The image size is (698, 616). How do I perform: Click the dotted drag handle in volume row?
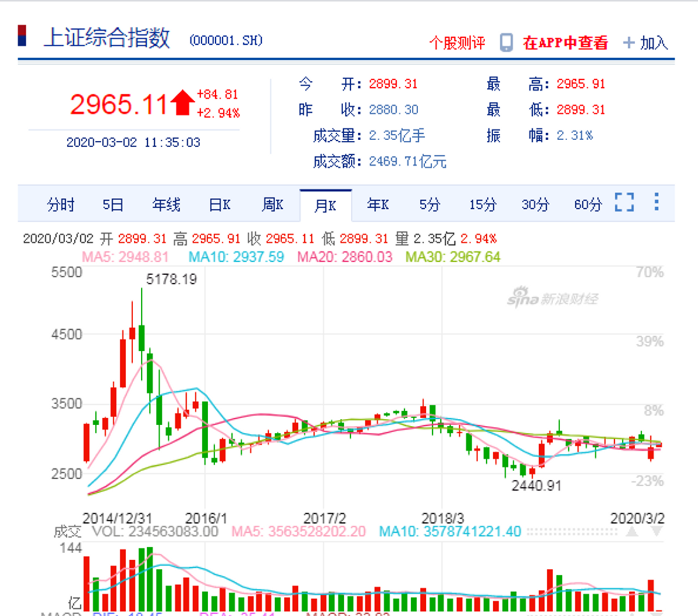572,532
